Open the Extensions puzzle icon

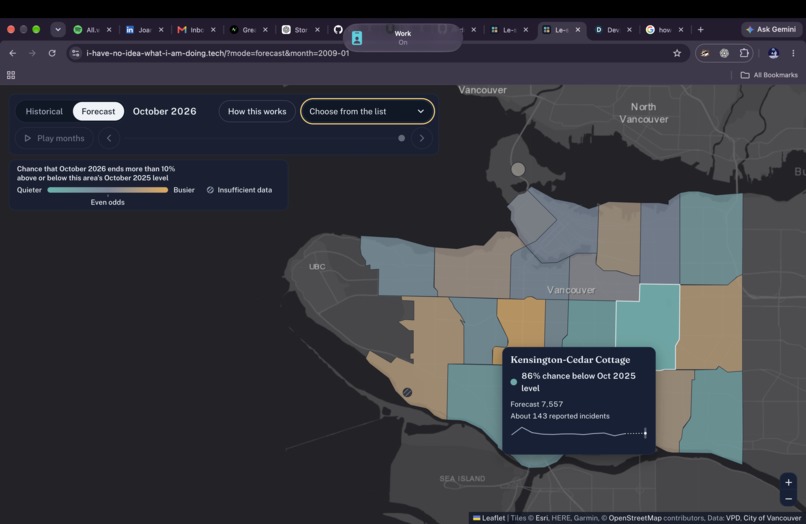[x=744, y=53]
